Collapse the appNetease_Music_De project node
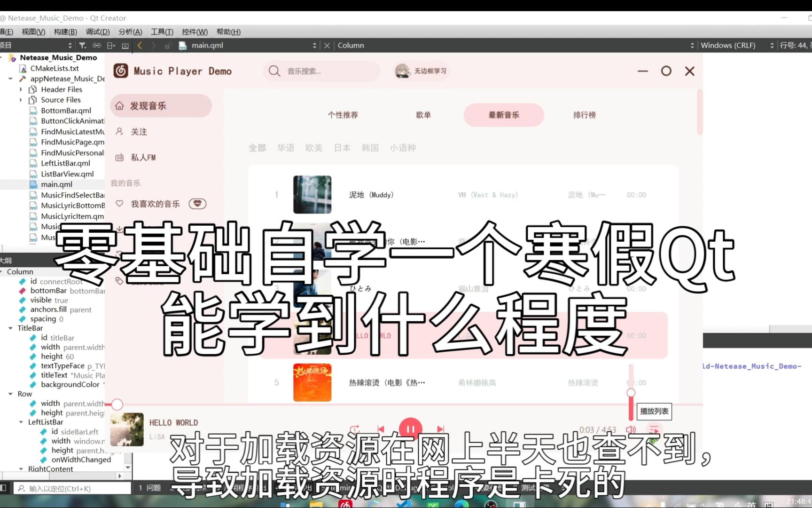The height and width of the screenshot is (508, 812). (x=10, y=79)
